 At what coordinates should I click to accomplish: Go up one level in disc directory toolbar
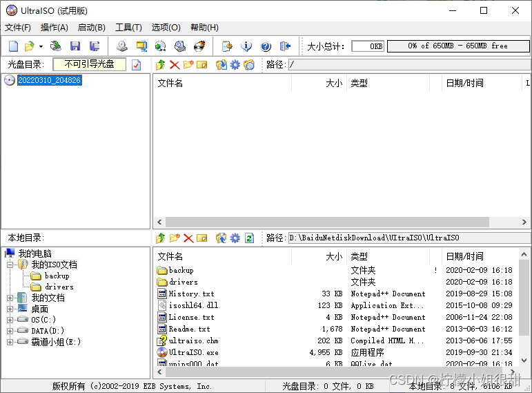(x=161, y=64)
